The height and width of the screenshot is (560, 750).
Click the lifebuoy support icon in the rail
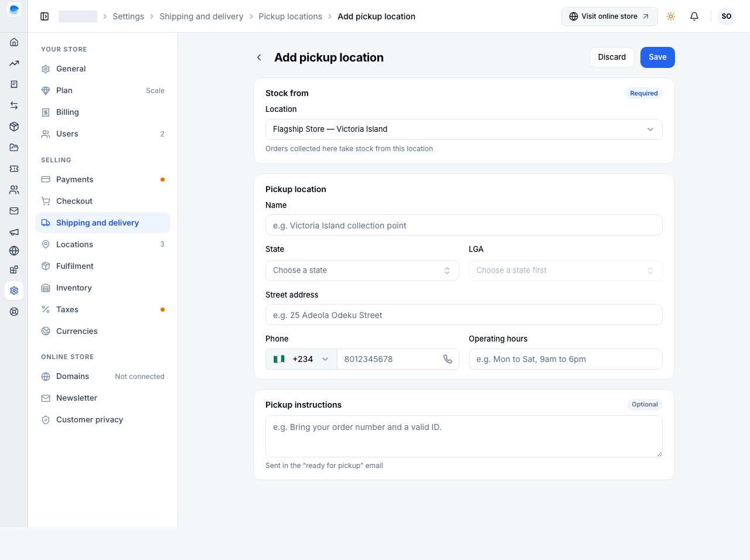coord(14,312)
